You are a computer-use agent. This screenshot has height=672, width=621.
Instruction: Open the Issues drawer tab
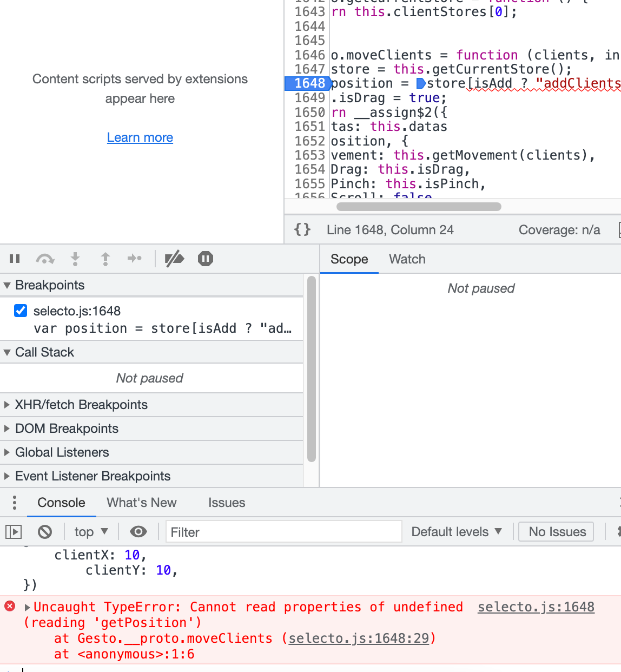[227, 503]
